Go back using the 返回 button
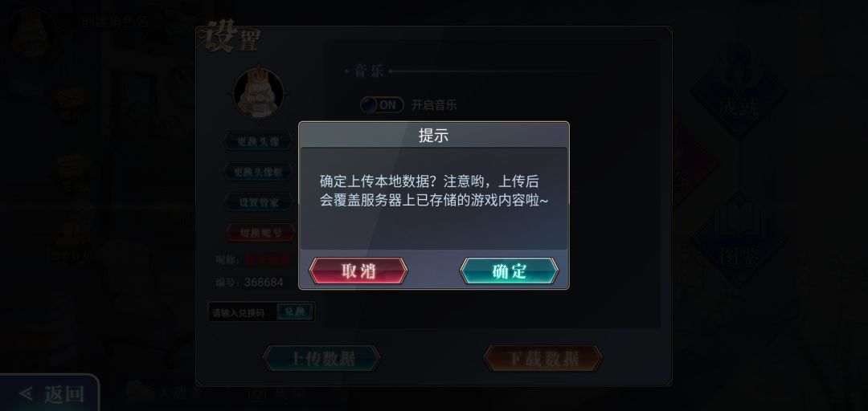Viewport: 868px width, 411px height. (50, 394)
